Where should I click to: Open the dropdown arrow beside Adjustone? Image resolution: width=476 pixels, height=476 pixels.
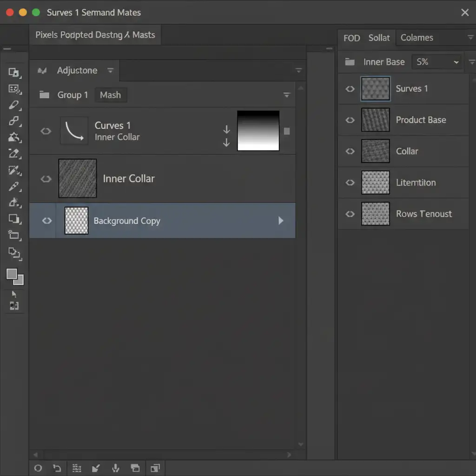[x=110, y=71]
